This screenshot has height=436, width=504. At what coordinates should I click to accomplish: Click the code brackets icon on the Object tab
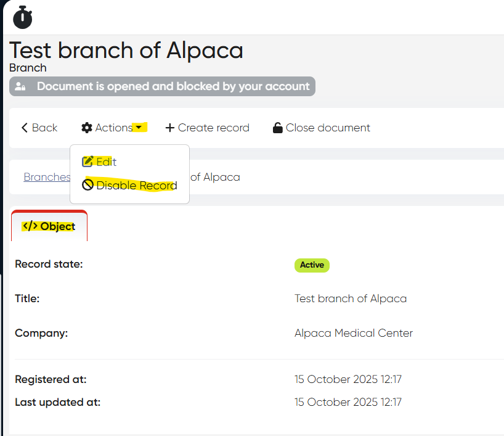pyautogui.click(x=30, y=226)
